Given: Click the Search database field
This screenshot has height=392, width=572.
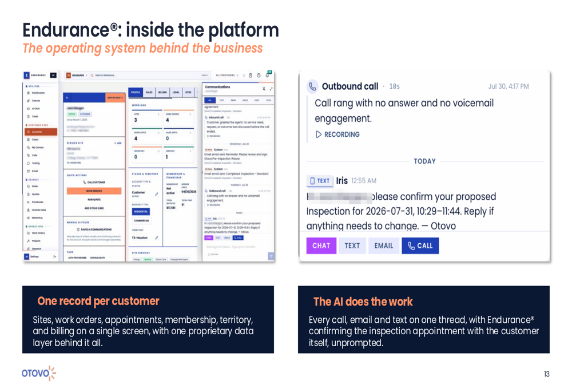Looking at the screenshot, I should point(149,75).
